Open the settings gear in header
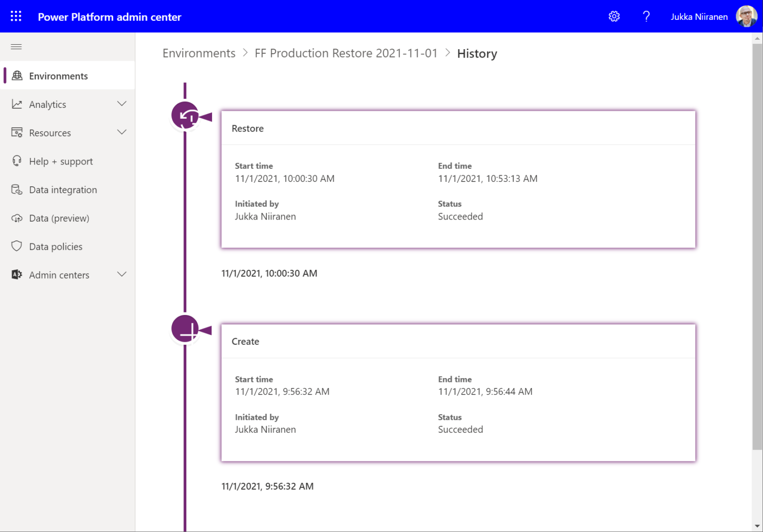 (614, 16)
